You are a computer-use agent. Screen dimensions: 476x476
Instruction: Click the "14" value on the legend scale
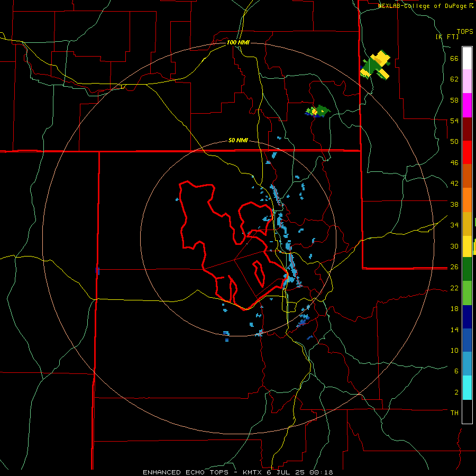point(454,329)
